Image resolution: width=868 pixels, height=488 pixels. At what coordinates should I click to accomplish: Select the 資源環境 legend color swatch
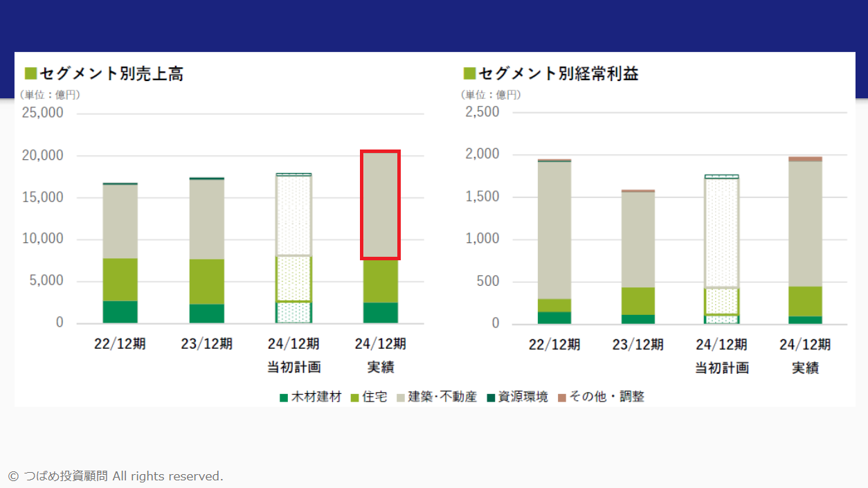click(490, 398)
